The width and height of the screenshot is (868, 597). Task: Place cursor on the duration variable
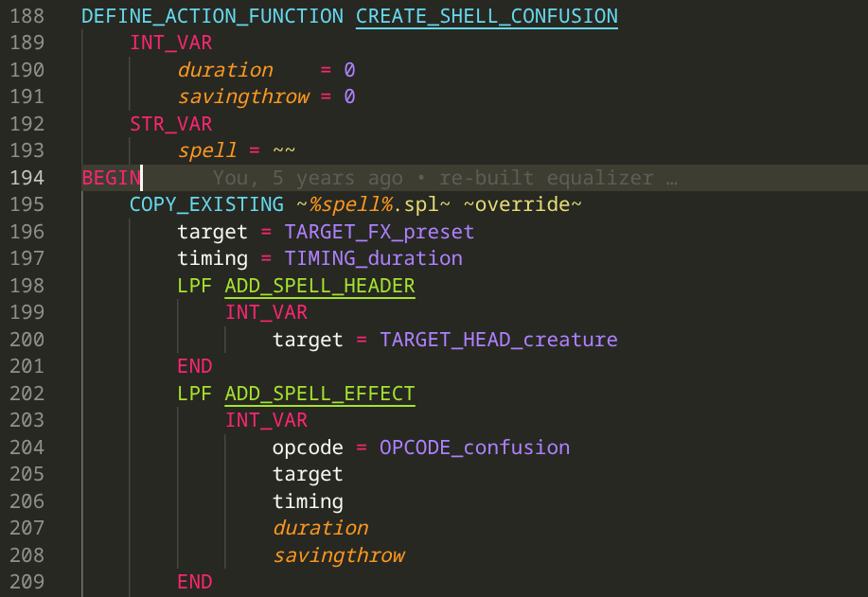click(x=224, y=69)
